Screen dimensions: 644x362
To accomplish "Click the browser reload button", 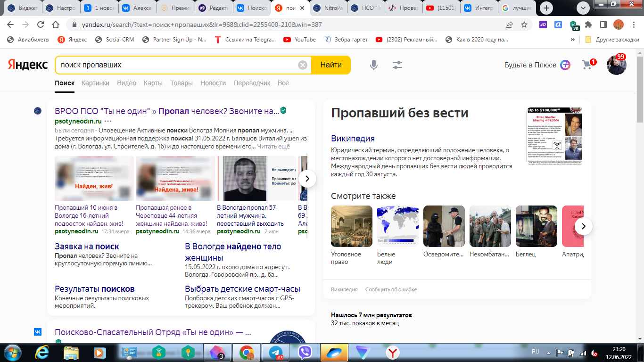I will (41, 25).
